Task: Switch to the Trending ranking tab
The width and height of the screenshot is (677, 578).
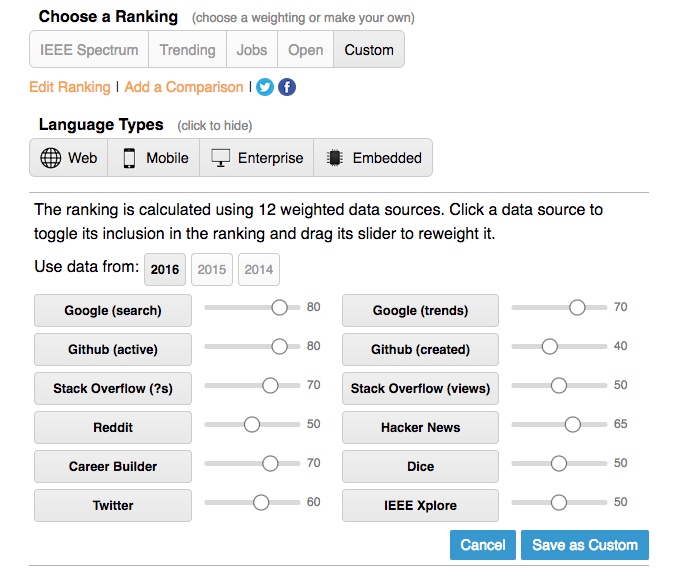Action: coord(187,49)
